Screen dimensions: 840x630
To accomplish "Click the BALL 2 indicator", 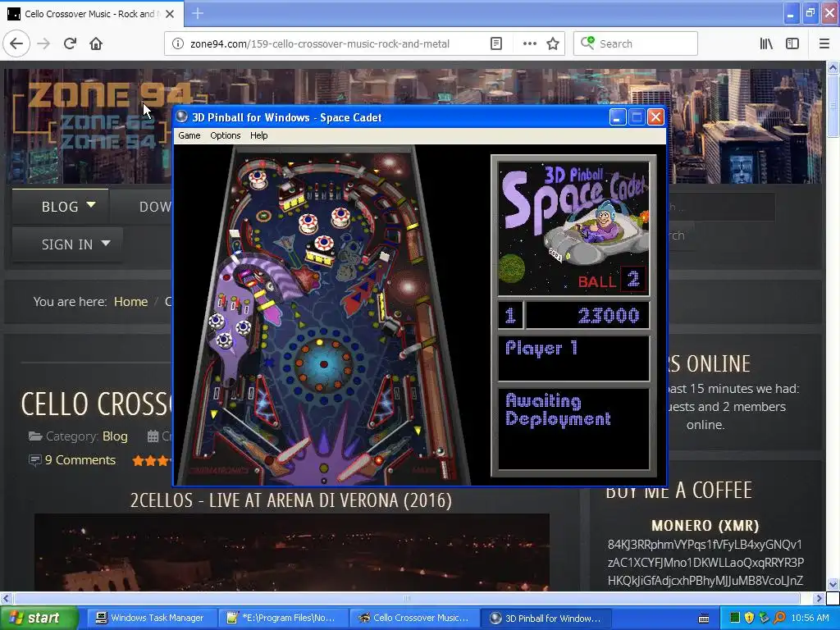I will 612,281.
